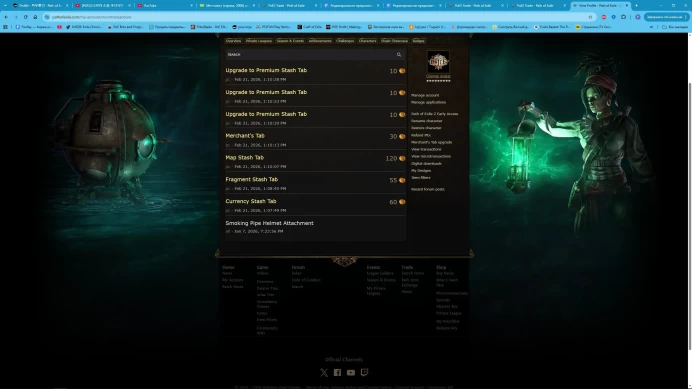Image resolution: width=692 pixels, height=389 pixels.
Task: Click the Craft of Exile bookmark
Action: (309, 27)
